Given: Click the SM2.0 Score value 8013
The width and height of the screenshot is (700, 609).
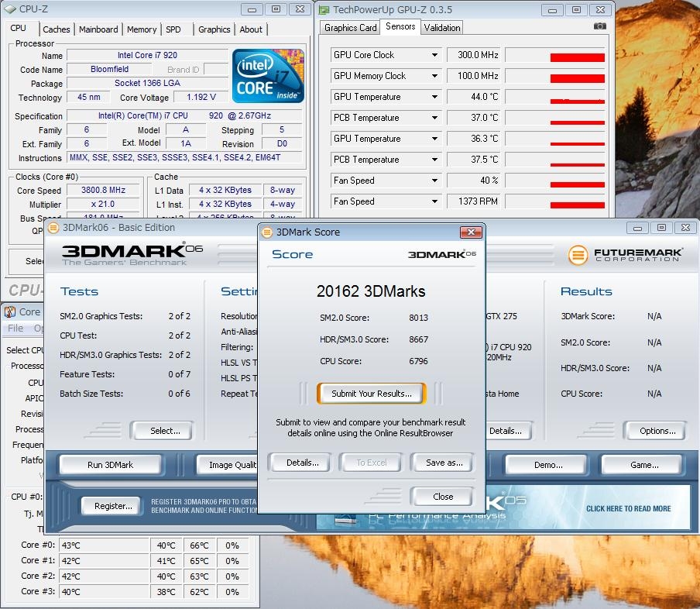Looking at the screenshot, I should (418, 318).
